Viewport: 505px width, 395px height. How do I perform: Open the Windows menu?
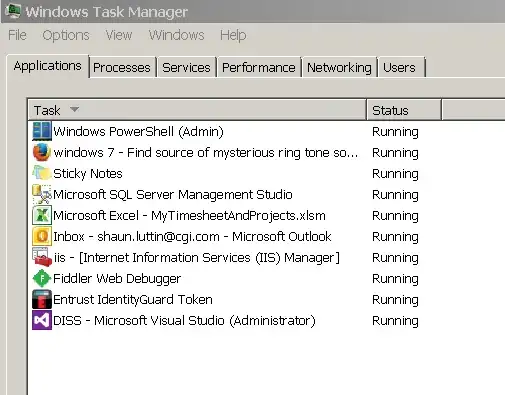176,35
